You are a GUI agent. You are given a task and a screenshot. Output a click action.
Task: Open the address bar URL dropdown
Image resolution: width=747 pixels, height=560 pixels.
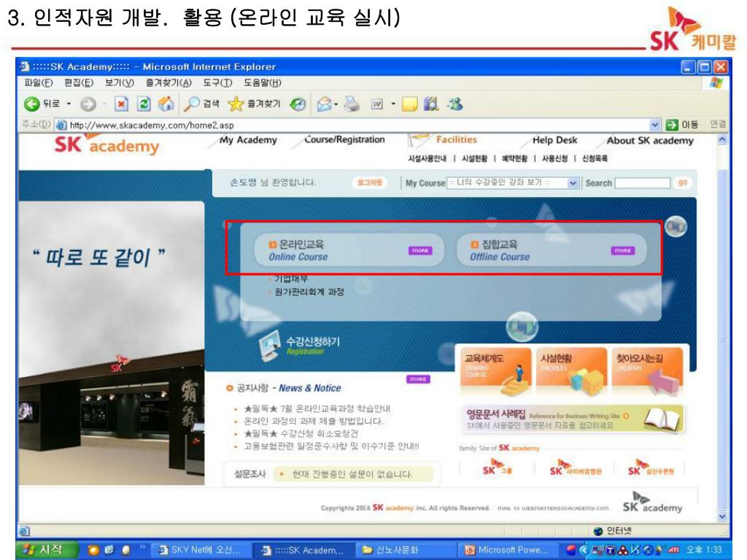(x=655, y=125)
